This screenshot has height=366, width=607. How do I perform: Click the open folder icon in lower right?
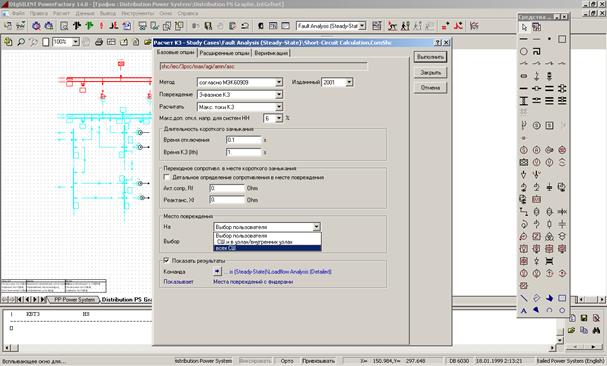click(x=571, y=330)
